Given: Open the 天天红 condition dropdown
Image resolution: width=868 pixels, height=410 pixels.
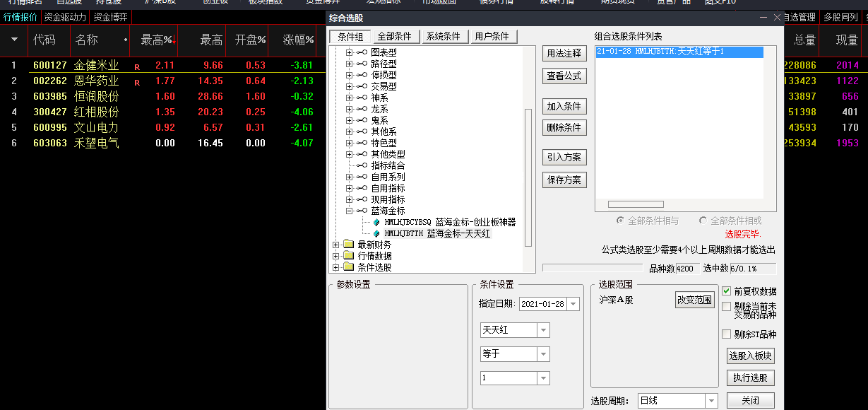Looking at the screenshot, I should 543,330.
